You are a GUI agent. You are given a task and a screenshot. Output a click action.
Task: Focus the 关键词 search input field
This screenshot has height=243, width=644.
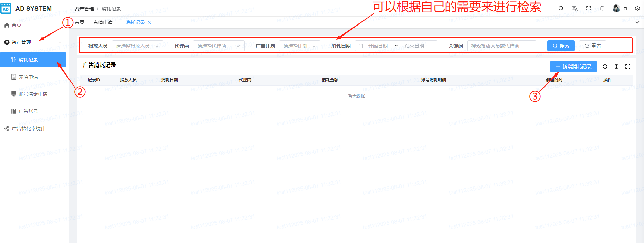(502, 46)
